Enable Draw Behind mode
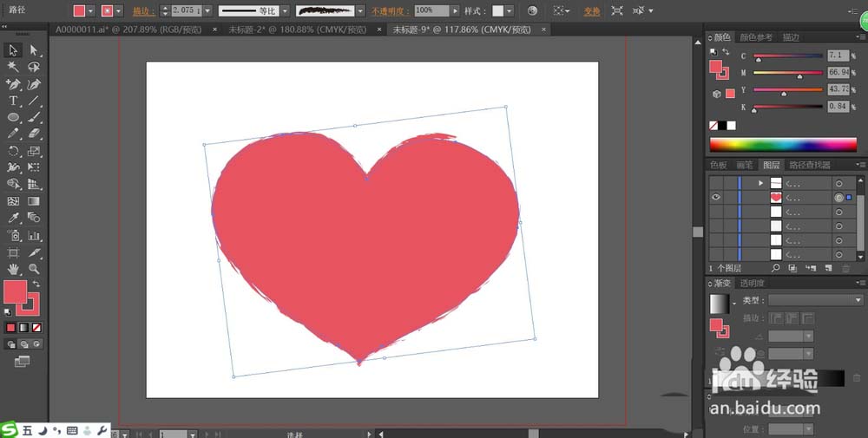The image size is (868, 438). (x=23, y=344)
